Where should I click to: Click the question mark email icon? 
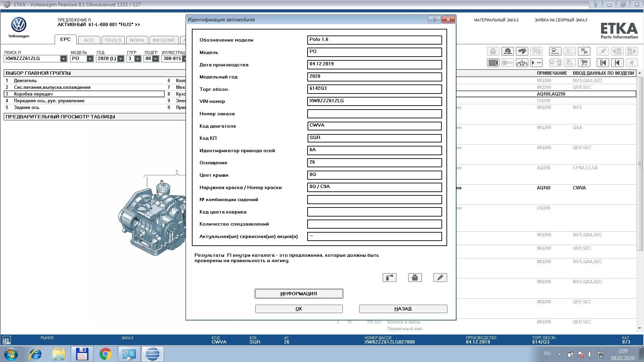[x=537, y=51]
